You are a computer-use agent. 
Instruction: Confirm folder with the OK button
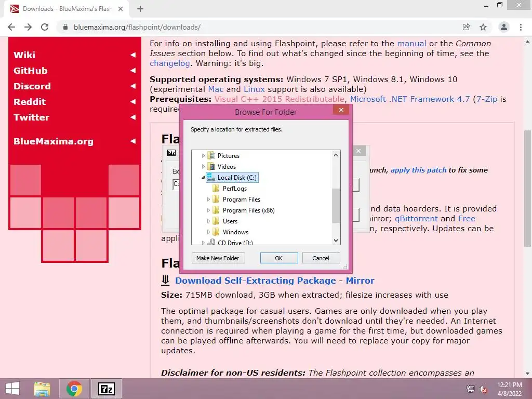279,258
